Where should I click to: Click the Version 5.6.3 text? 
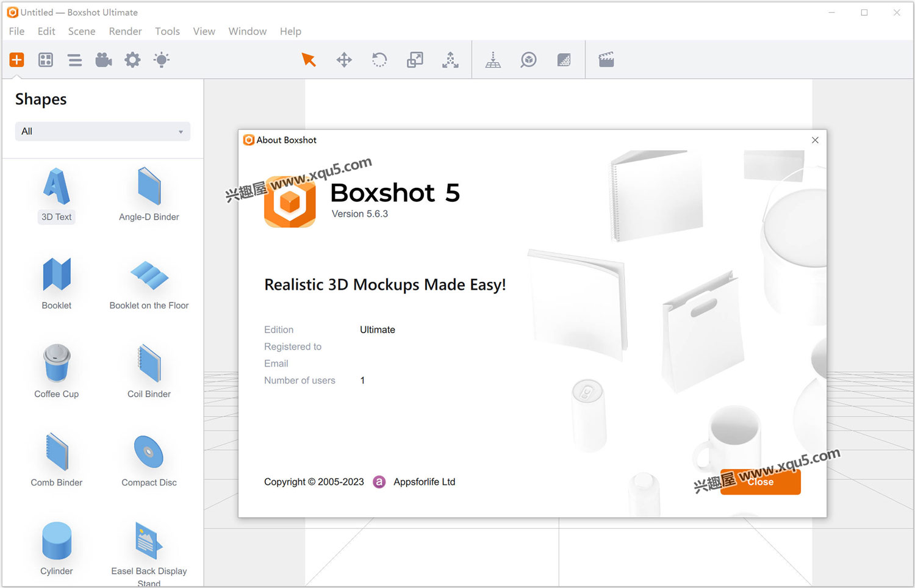pos(360,213)
